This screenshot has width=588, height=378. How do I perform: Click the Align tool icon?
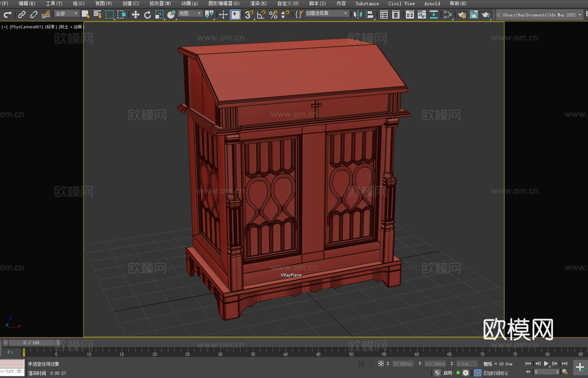[370, 14]
